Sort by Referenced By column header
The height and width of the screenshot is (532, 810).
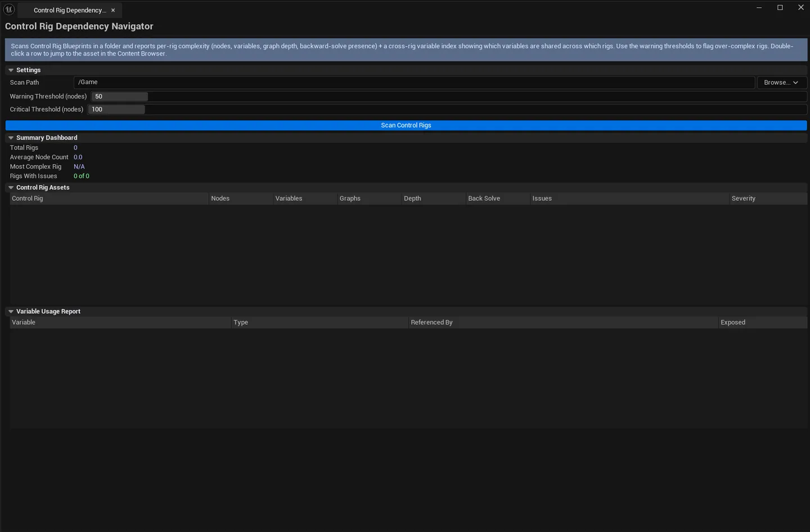click(564, 323)
